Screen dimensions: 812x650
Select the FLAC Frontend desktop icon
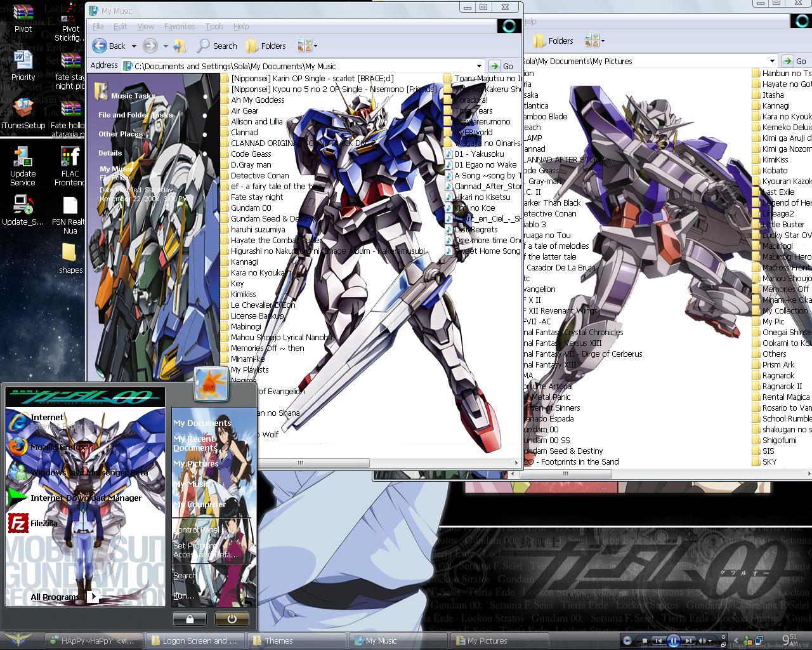coord(70,166)
